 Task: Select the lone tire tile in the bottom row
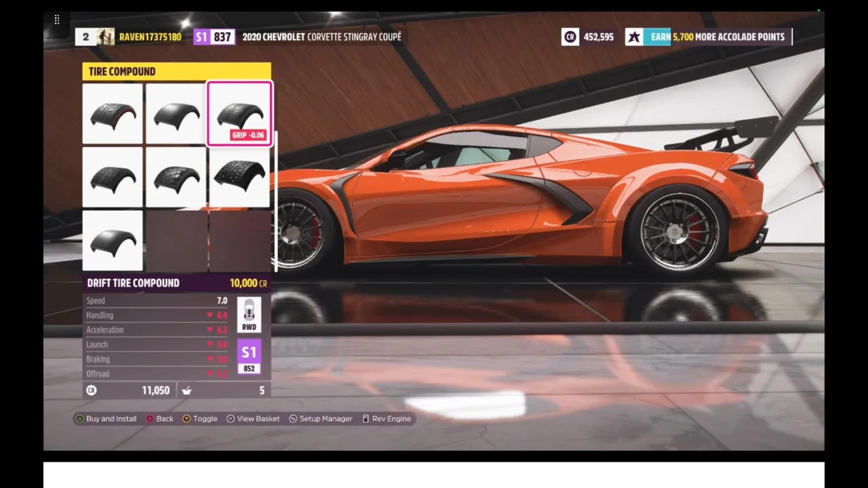113,241
